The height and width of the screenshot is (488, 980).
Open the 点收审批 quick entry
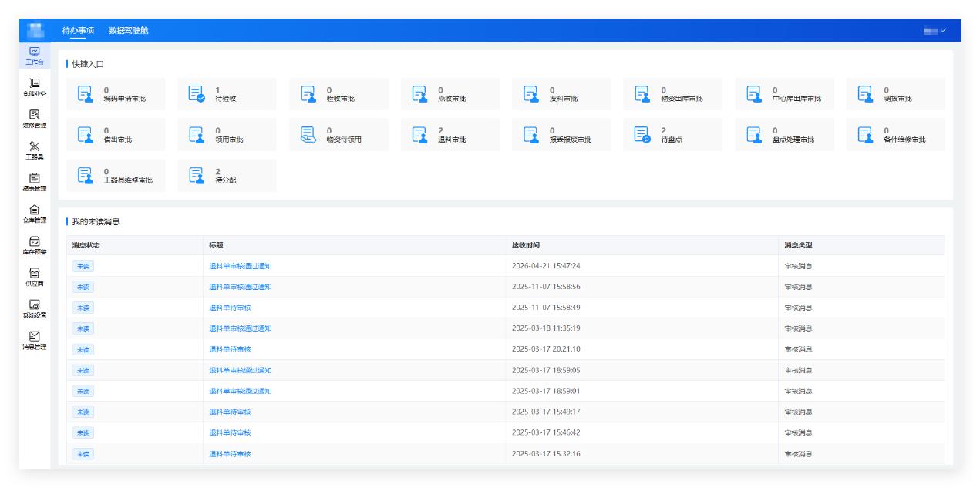point(450,94)
